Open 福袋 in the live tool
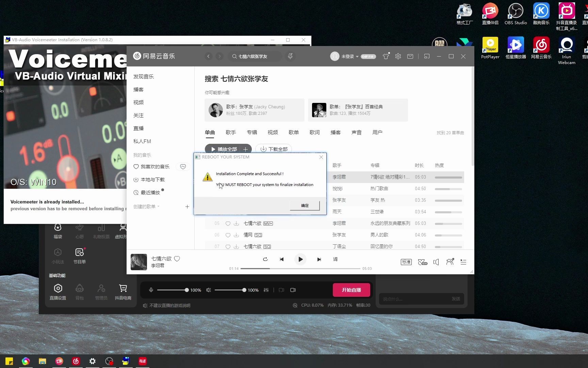The width and height of the screenshot is (588, 368). pos(58,231)
